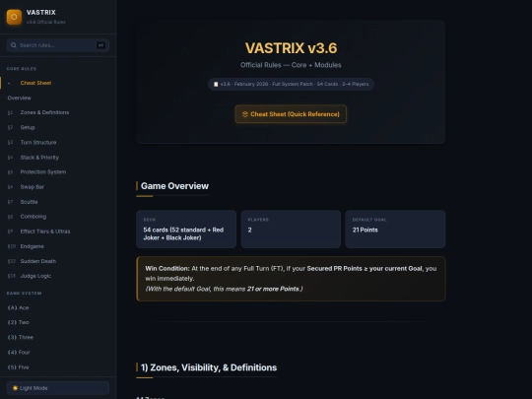Screen dimensions: 532x399
Task: Switch to Light Mode
Action: (x=58, y=388)
